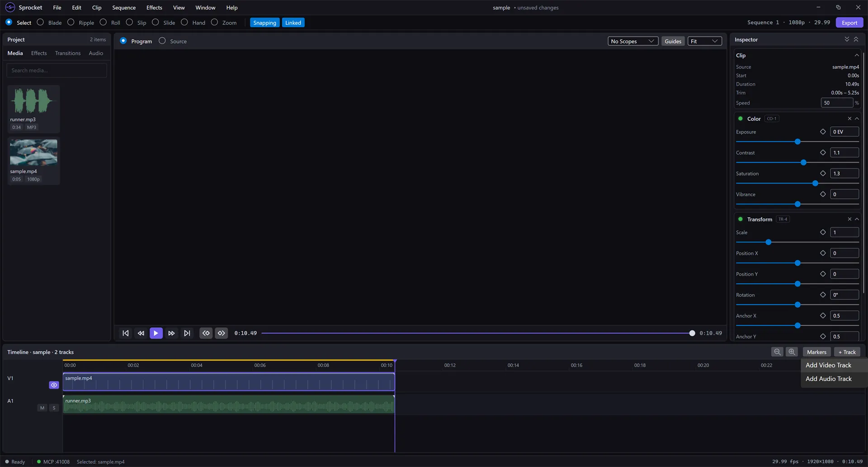Screen dimensions: 868x467
Task: Click the Export button
Action: click(849, 23)
